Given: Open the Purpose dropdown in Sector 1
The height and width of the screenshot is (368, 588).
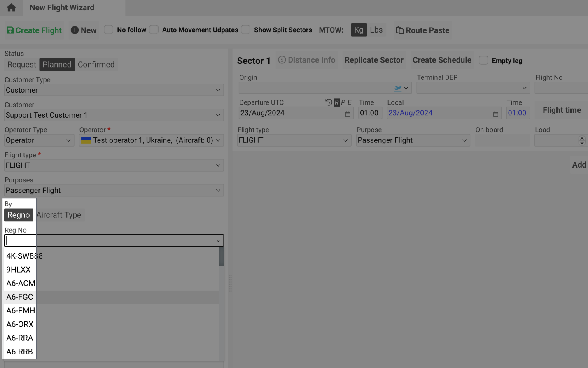Looking at the screenshot, I should [x=413, y=140].
